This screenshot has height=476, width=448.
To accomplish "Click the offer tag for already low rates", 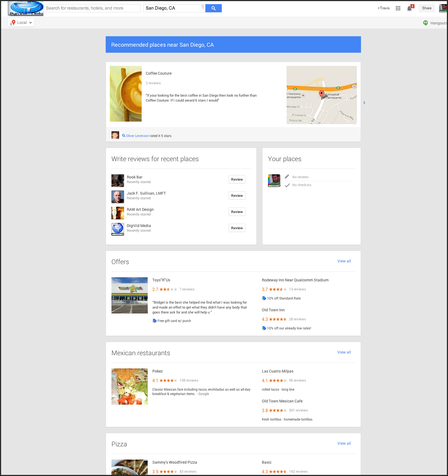I will 264,328.
